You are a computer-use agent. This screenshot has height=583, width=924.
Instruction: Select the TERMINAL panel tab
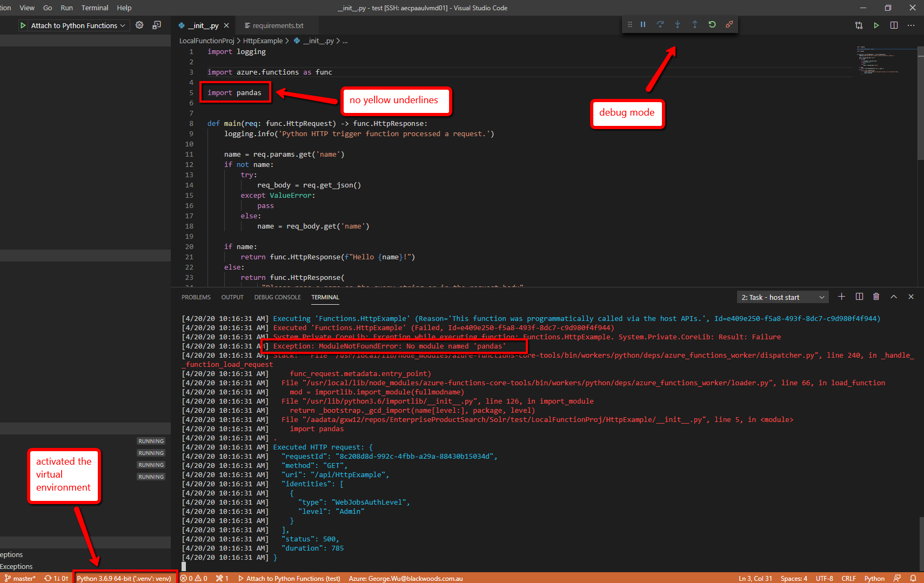tap(325, 297)
